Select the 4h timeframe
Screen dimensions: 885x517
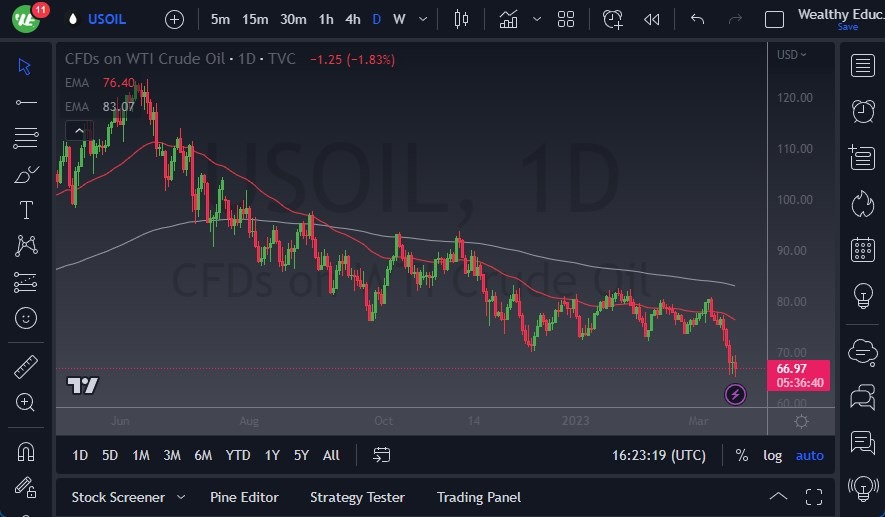pos(352,19)
